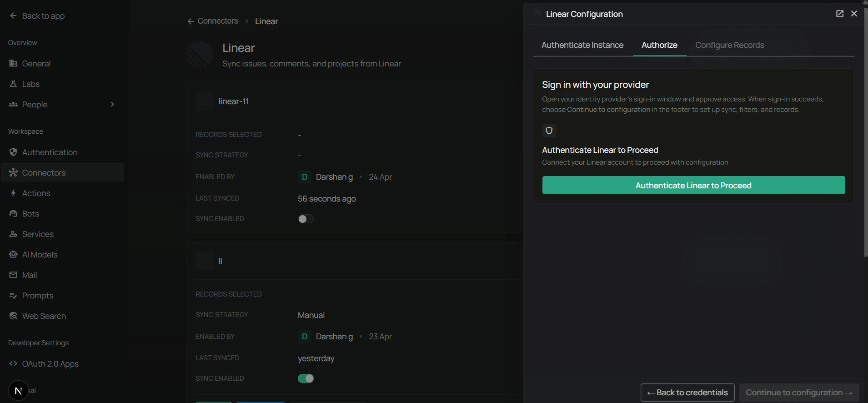Screen dimensions: 868x403
Task: Open the General settings icon
Action: 13,63
